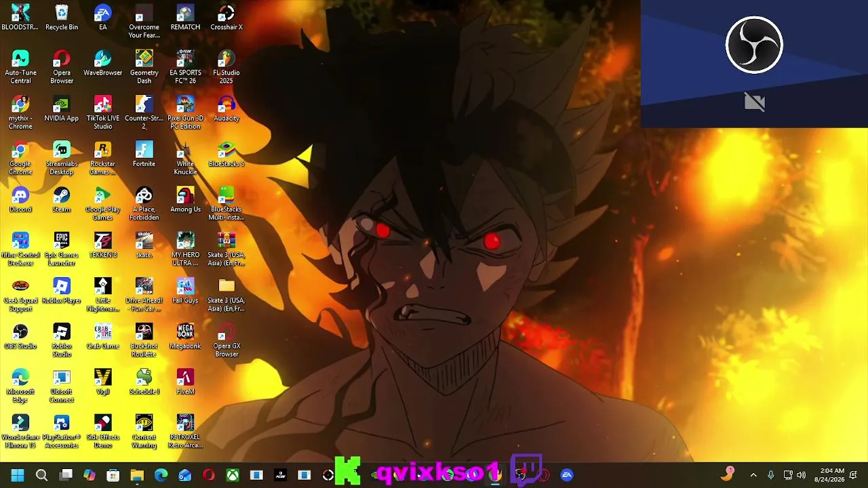Open the skate. game shortcut
The width and height of the screenshot is (868, 488).
click(x=144, y=245)
